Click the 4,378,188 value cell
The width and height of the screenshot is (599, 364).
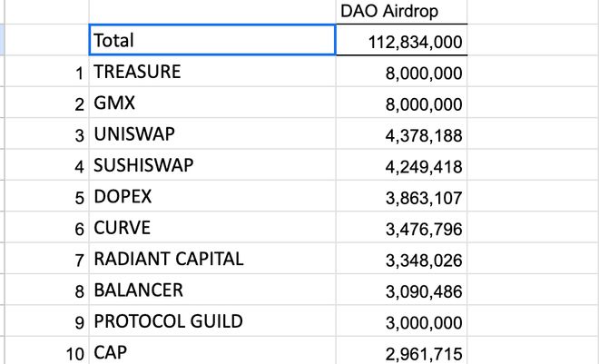tap(403, 135)
